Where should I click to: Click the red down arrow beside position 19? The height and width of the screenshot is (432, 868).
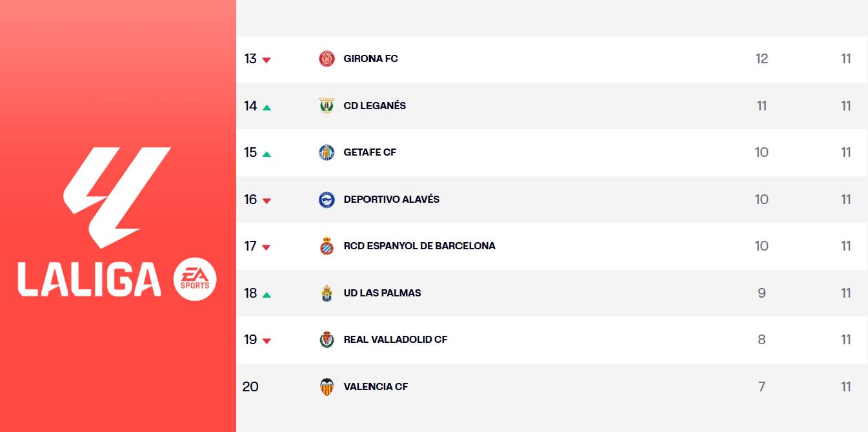coord(267,341)
